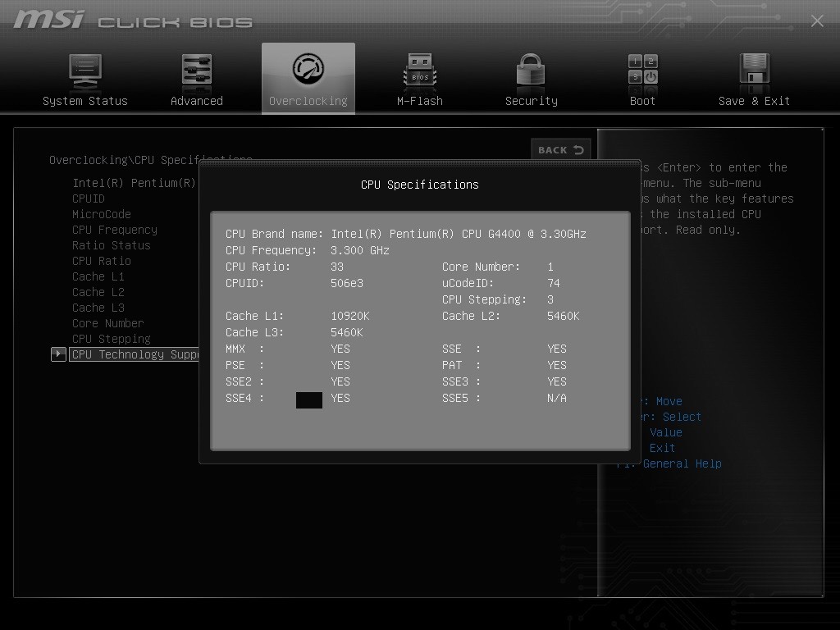Open the Save & Exit floppy icon
Image resolution: width=840 pixels, height=630 pixels.
coord(755,70)
